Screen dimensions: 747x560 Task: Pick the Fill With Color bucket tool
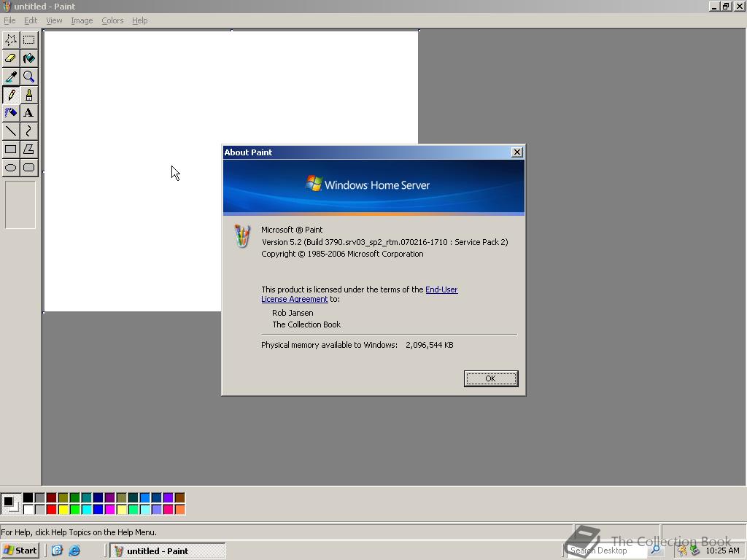(29, 58)
